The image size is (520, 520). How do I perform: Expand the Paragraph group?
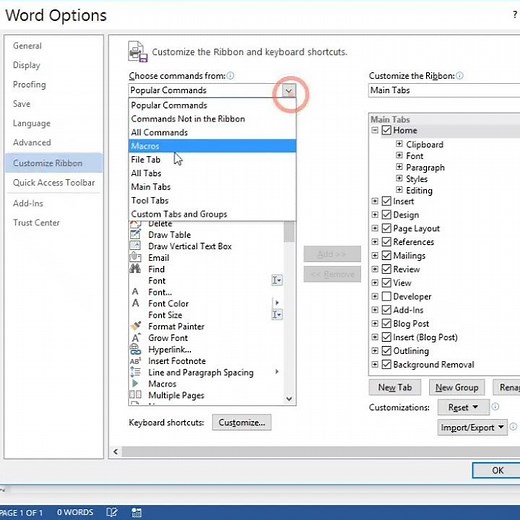[399, 167]
